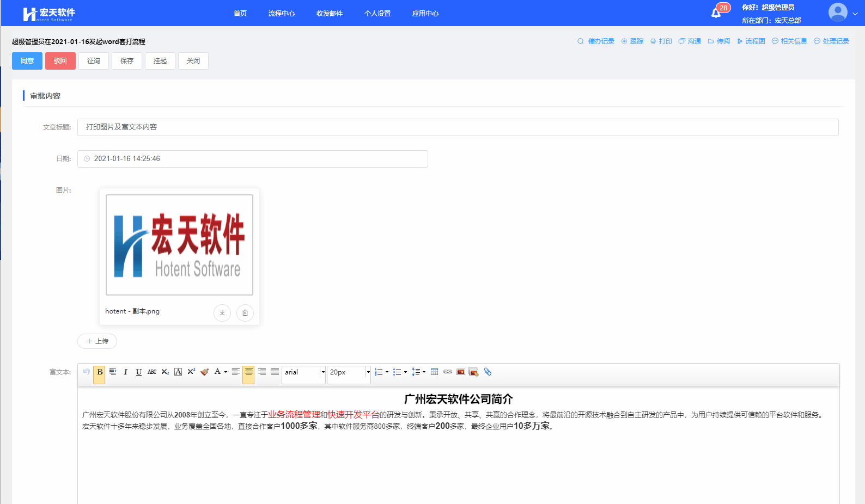This screenshot has height=504, width=865.
Task: Insert a table in the editor
Action: coord(434,372)
